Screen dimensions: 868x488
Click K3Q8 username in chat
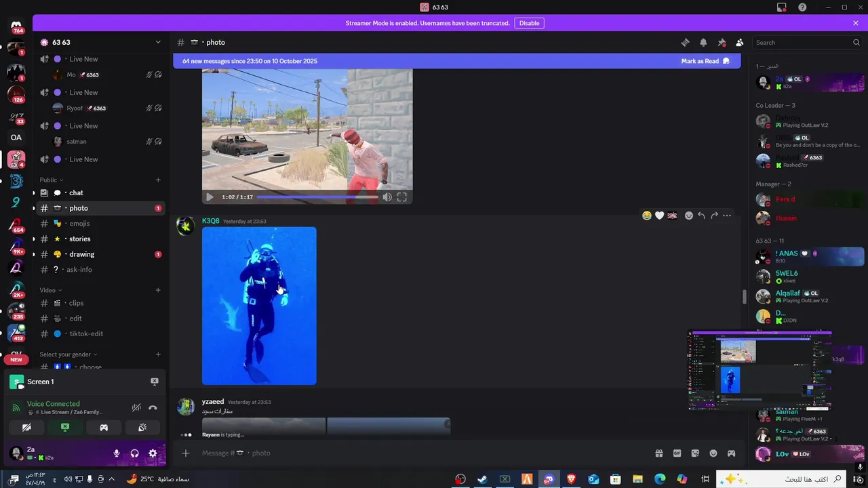[211, 221]
